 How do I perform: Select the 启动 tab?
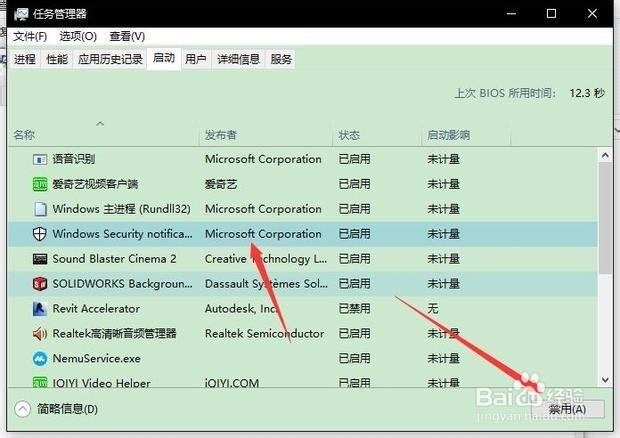point(164,59)
